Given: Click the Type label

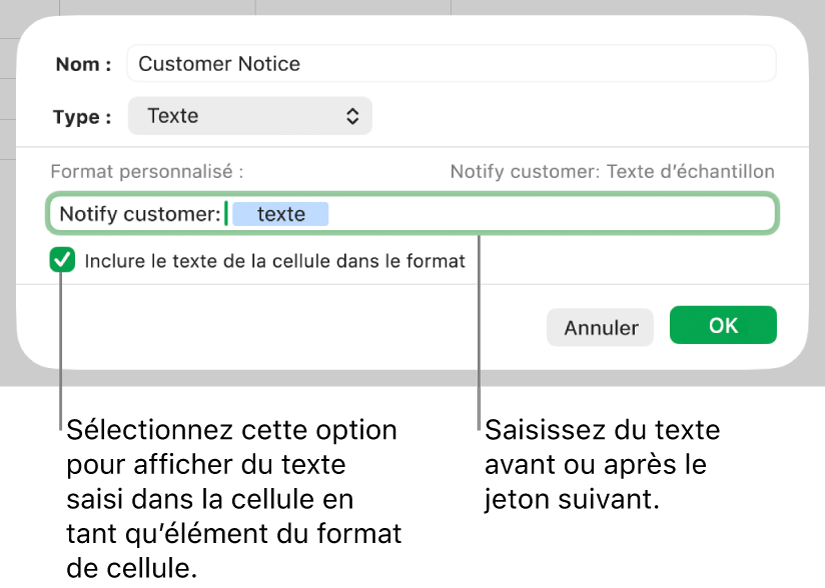Looking at the screenshot, I should point(80,117).
